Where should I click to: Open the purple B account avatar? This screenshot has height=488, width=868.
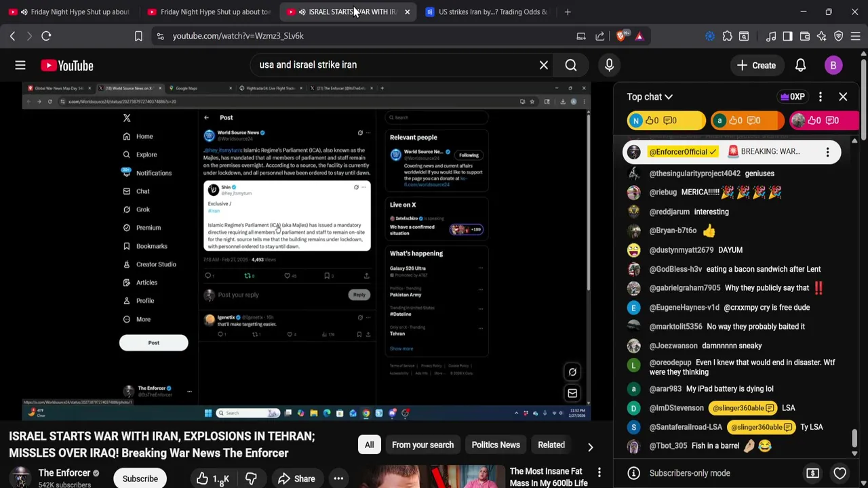833,65
